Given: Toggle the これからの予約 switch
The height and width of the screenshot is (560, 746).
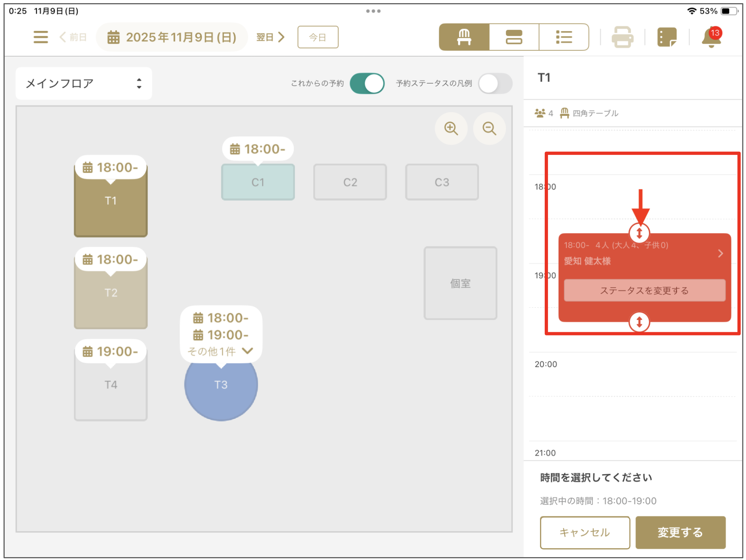Looking at the screenshot, I should [367, 84].
